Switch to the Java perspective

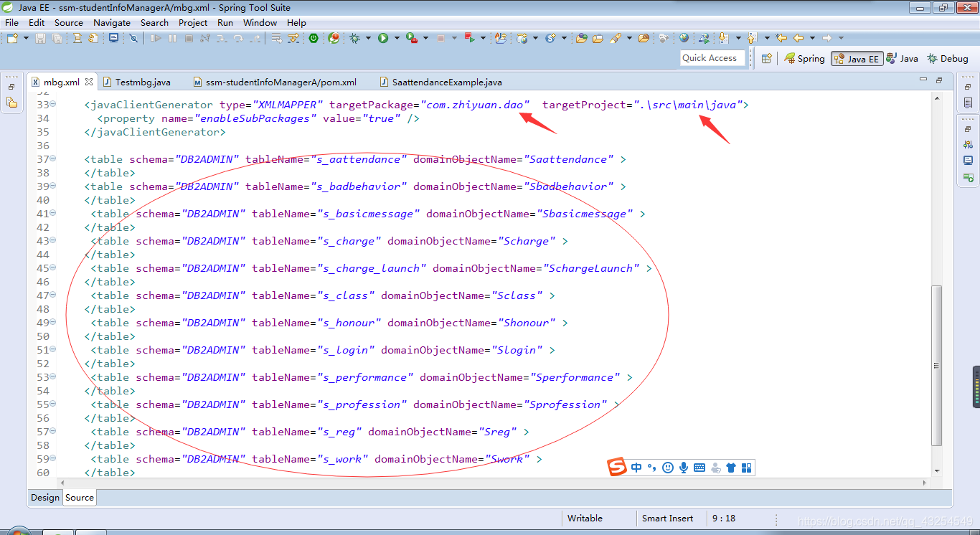[903, 59]
